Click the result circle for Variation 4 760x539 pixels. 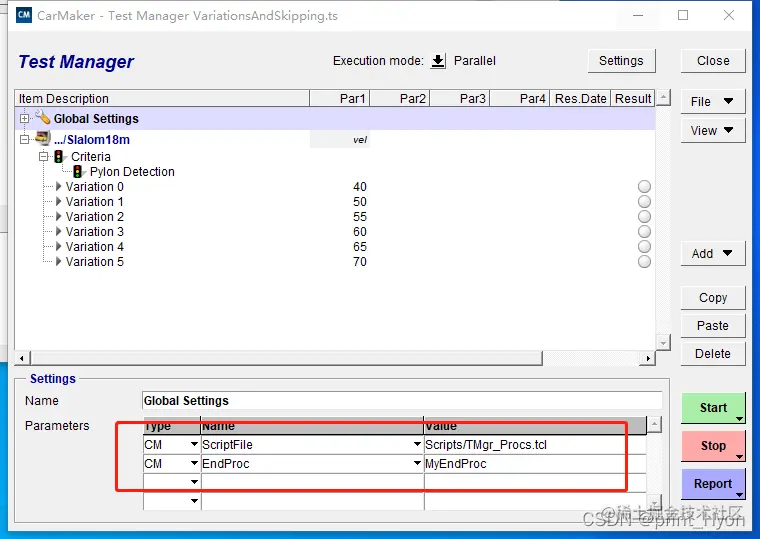tap(644, 247)
